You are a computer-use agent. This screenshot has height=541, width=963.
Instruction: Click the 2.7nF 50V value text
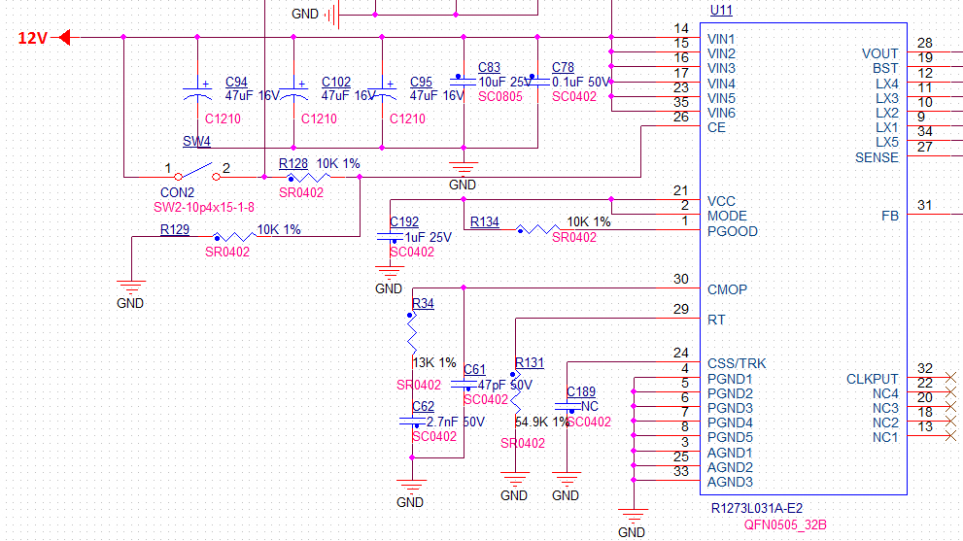455,422
